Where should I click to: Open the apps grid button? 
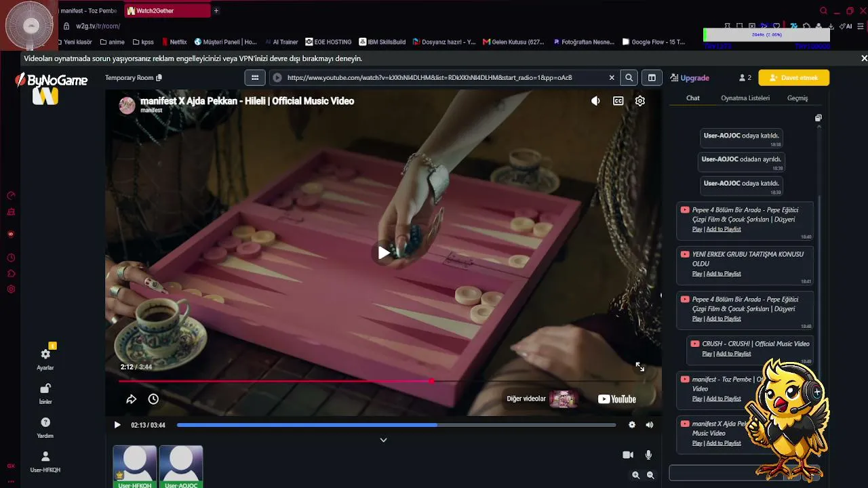(255, 78)
